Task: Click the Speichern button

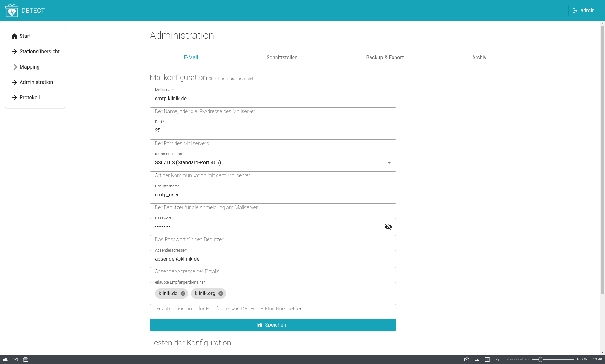Action: pyautogui.click(x=273, y=325)
